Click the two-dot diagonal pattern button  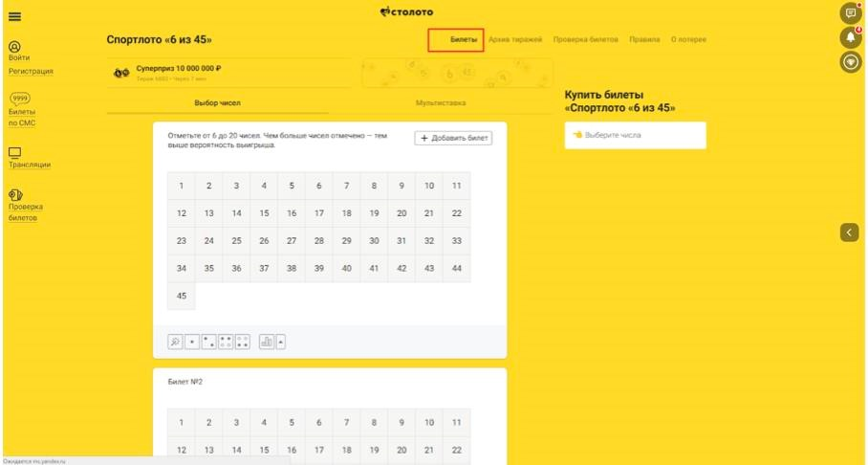coord(208,342)
